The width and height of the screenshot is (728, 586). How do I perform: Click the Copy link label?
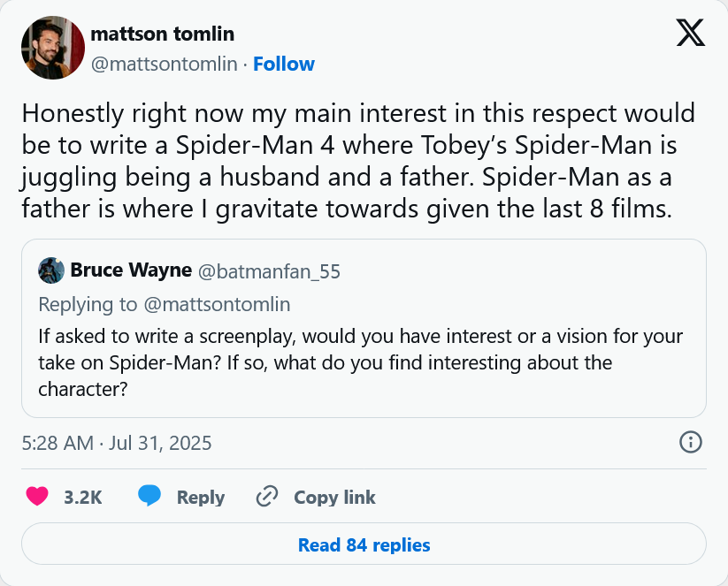tap(334, 497)
